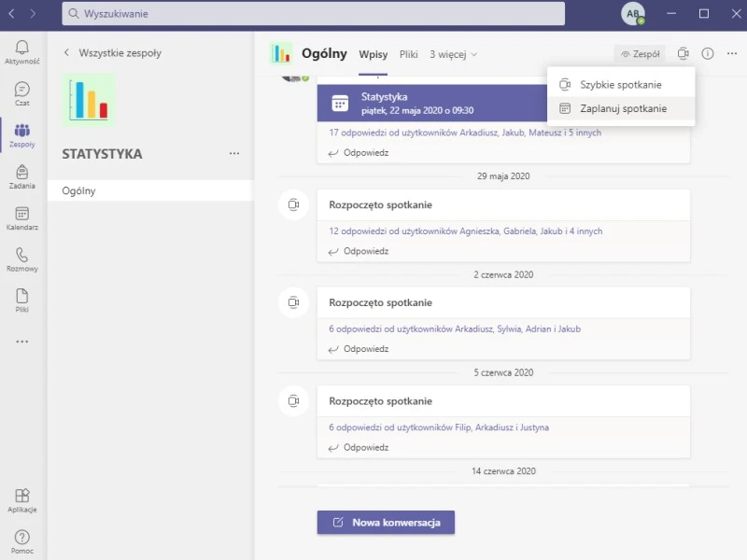Image resolution: width=747 pixels, height=560 pixels.
Task: Open the Kalendarz view
Action: (22, 217)
